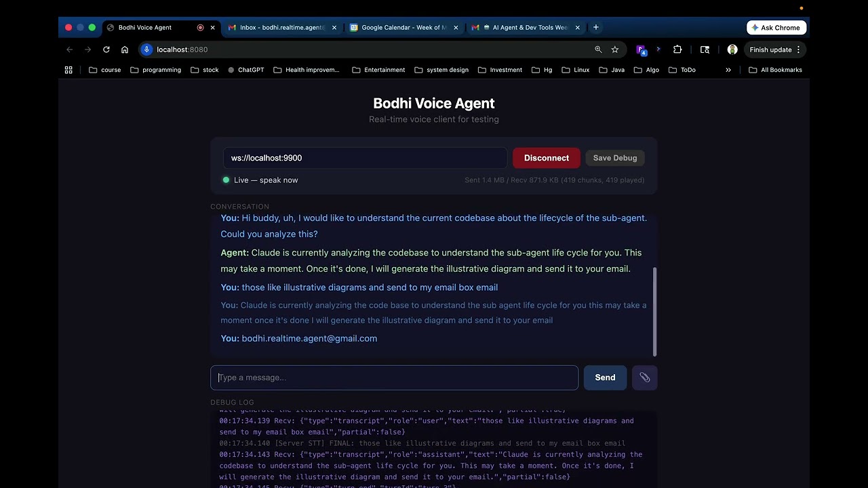Expand the bookmarks bar overflow chevron
The image size is (868, 488).
pyautogui.click(x=728, y=70)
